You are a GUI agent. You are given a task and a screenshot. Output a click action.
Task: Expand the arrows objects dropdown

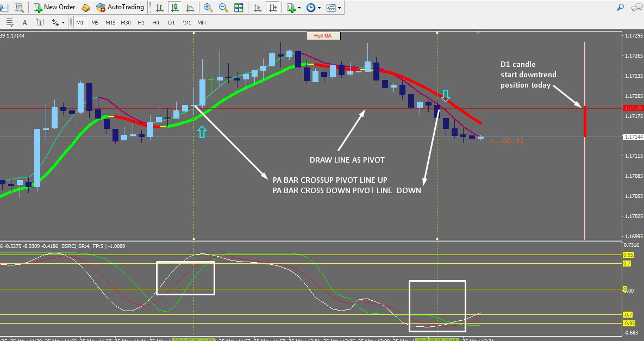pos(63,23)
